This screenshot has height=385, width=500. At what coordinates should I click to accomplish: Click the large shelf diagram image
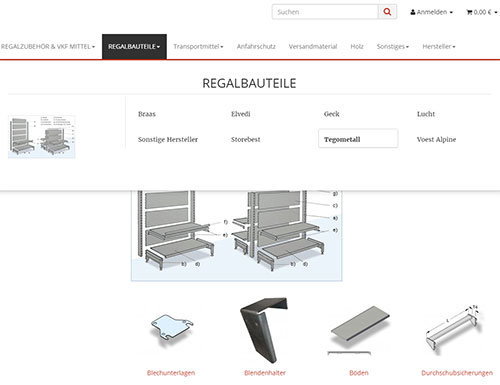pos(237,235)
